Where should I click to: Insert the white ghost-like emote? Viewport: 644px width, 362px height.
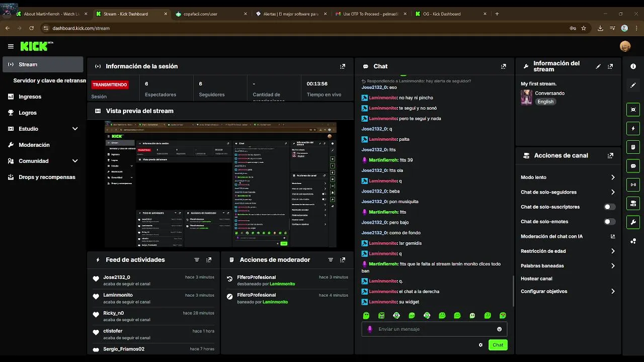[x=472, y=316]
